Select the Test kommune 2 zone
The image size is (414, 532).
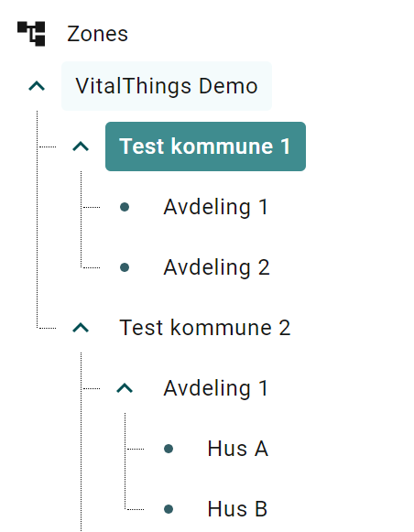pos(205,328)
